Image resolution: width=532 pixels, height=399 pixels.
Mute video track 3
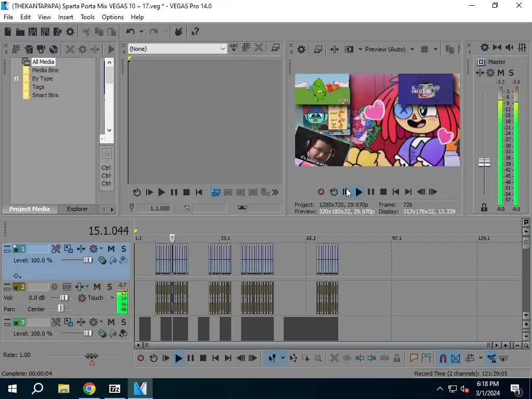click(111, 322)
